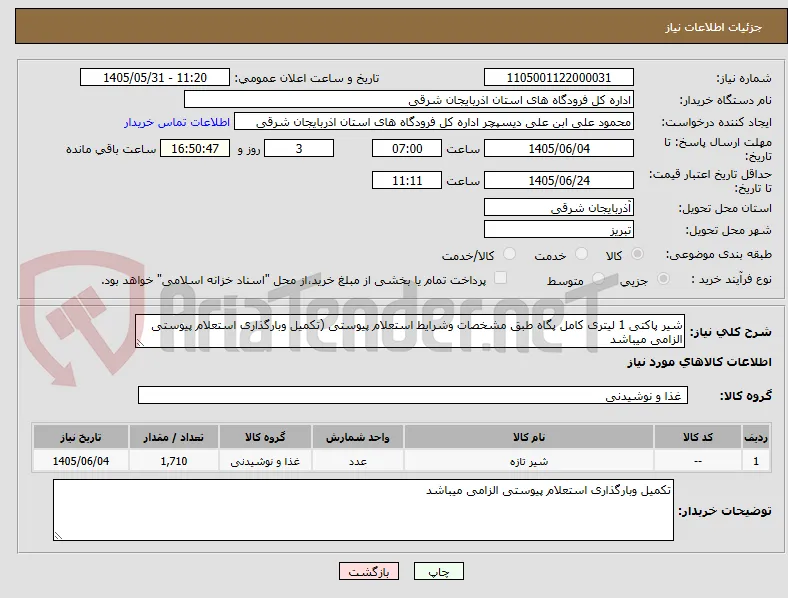This screenshot has height=598, width=788.
Task: Click the quantity cell 1,710
Action: point(173,461)
